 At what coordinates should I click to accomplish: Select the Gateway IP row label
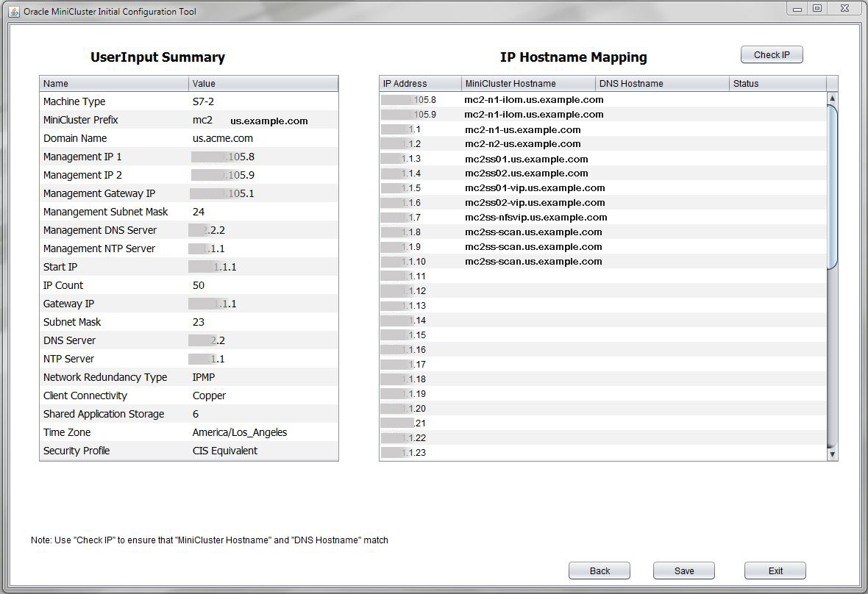pos(68,304)
